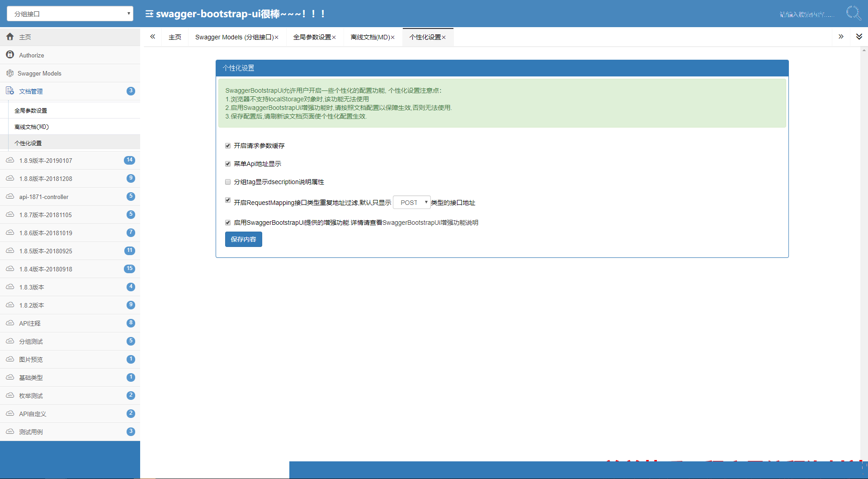Open the tab options double-down chevron
This screenshot has width=868, height=479.
tap(859, 37)
